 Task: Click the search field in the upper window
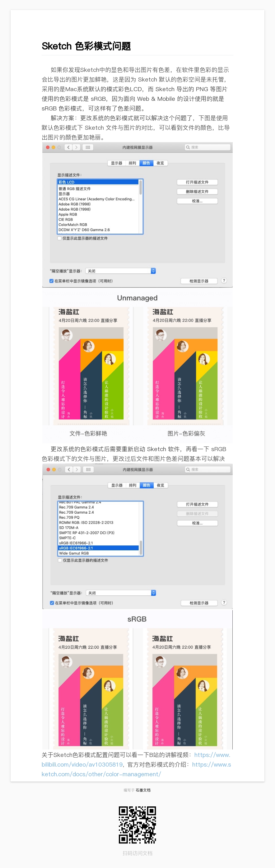[x=207, y=147]
